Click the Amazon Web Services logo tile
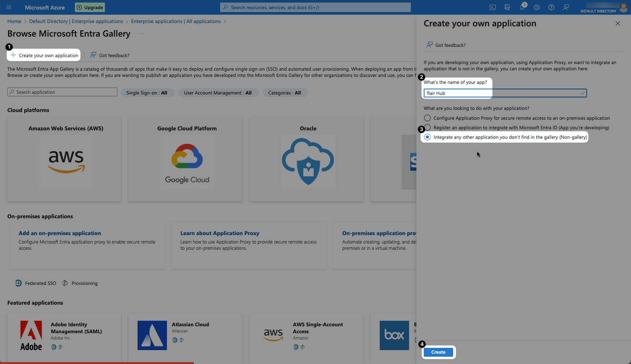 point(66,162)
